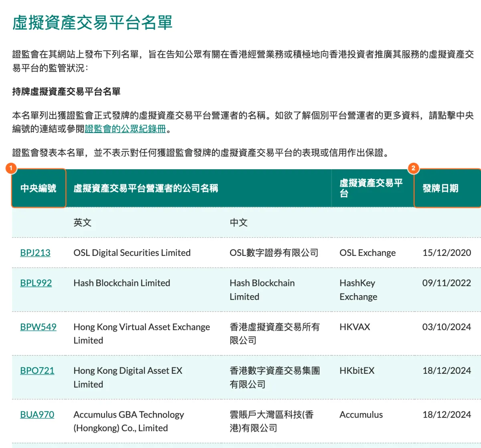
Task: Open central number BPL992 link
Action: click(x=36, y=283)
